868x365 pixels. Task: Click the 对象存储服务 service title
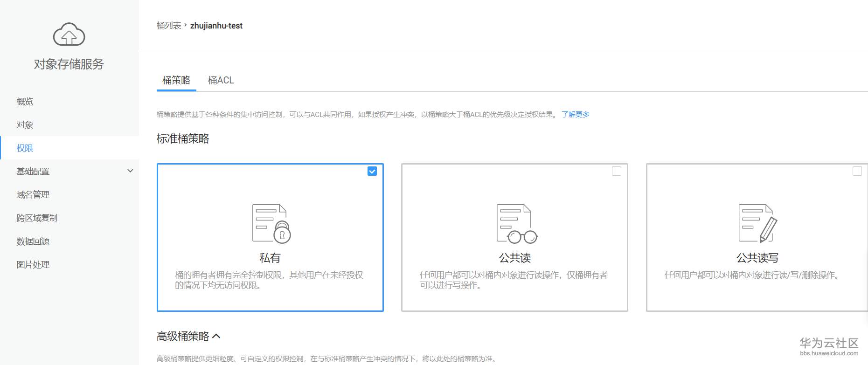click(69, 64)
